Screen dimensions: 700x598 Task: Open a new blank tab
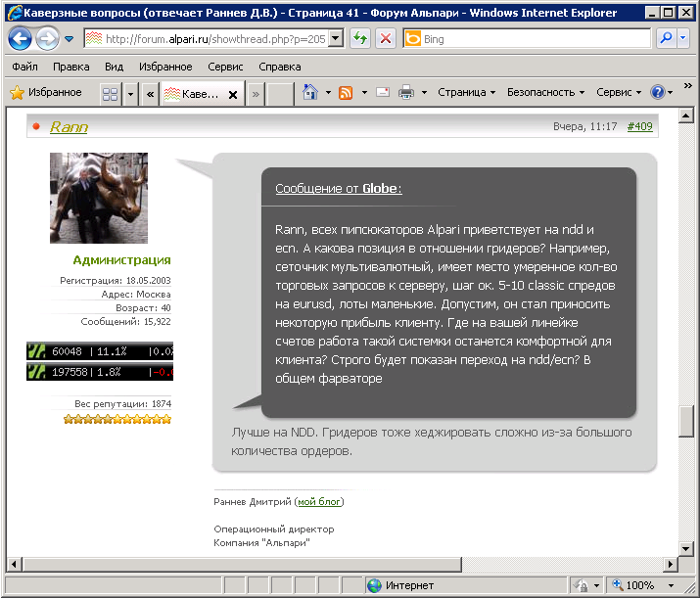pos(279,94)
